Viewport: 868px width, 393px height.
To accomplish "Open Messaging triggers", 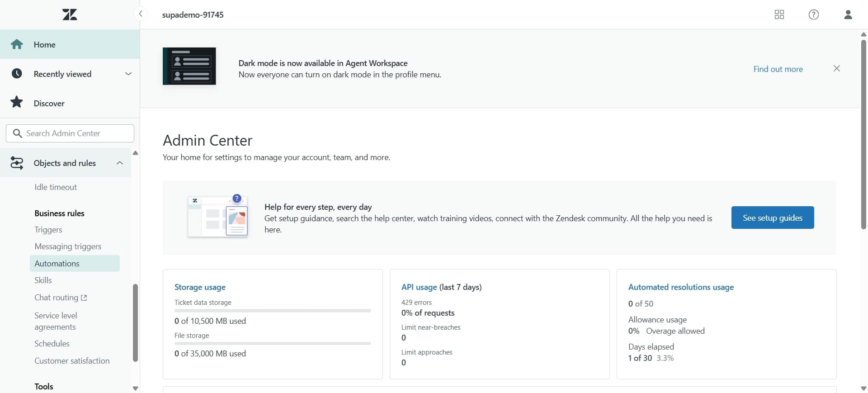I will click(68, 246).
